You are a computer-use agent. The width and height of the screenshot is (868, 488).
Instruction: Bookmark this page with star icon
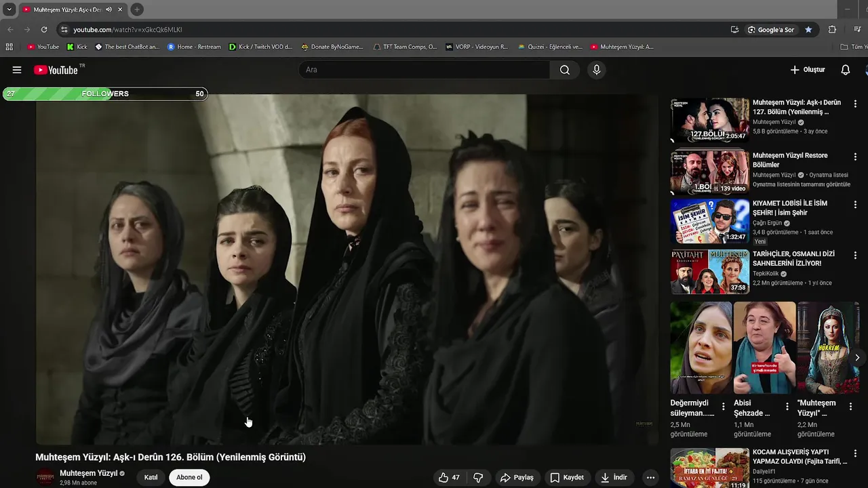click(808, 30)
